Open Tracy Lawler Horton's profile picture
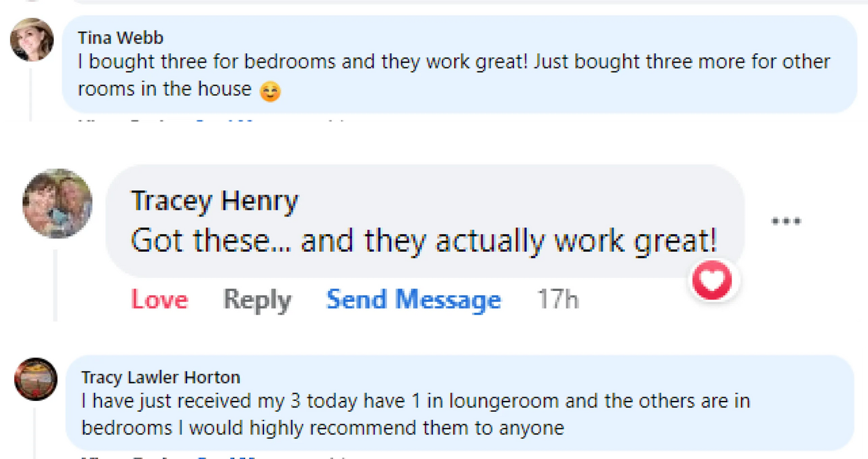This screenshot has width=868, height=459. tap(36, 379)
